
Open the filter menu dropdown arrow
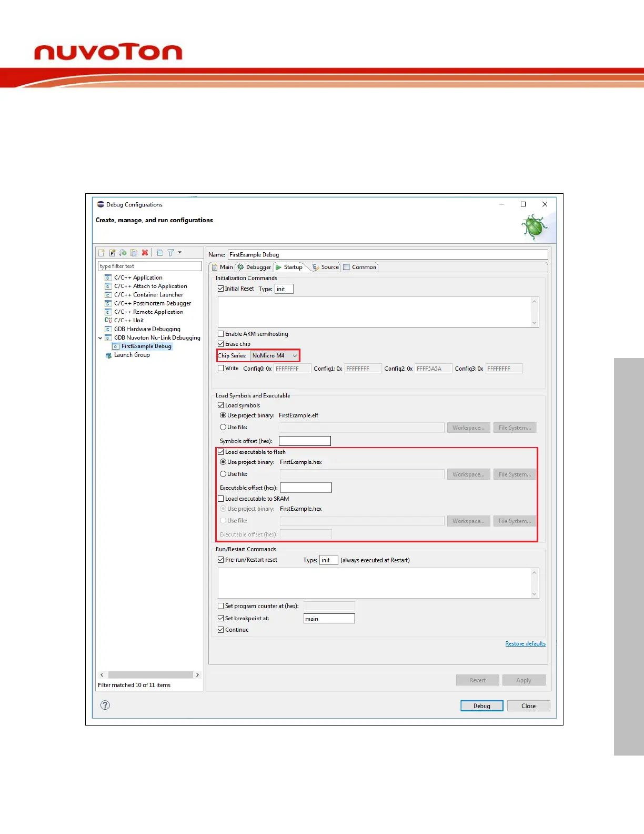click(179, 253)
